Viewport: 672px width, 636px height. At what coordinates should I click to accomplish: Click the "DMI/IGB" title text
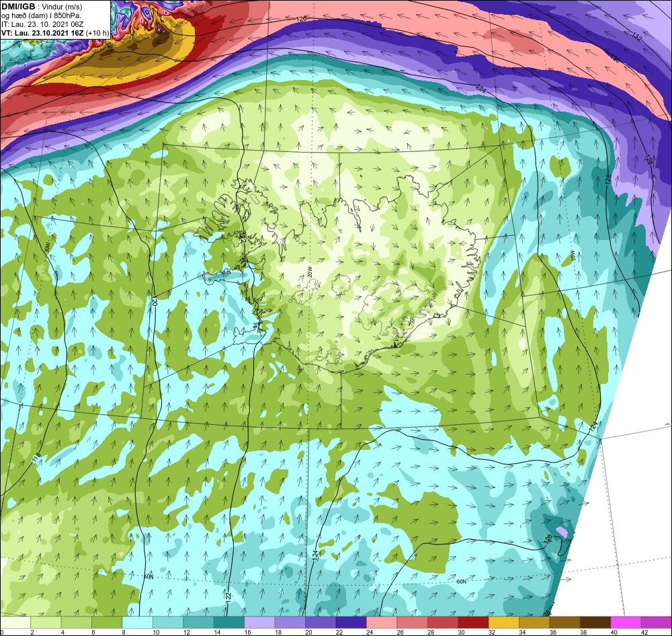[x=18, y=6]
